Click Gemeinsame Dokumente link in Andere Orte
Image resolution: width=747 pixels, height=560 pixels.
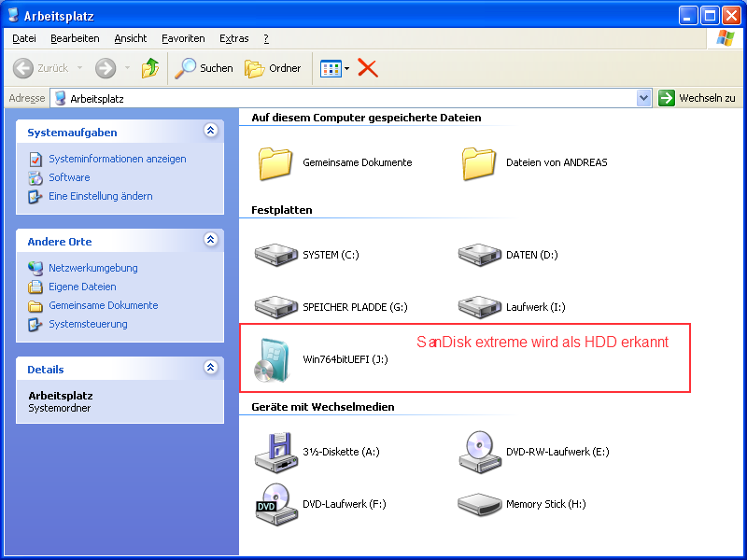104,306
